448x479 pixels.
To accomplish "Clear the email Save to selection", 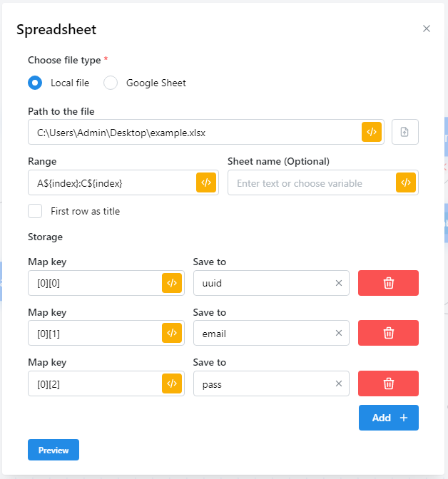I will point(339,333).
